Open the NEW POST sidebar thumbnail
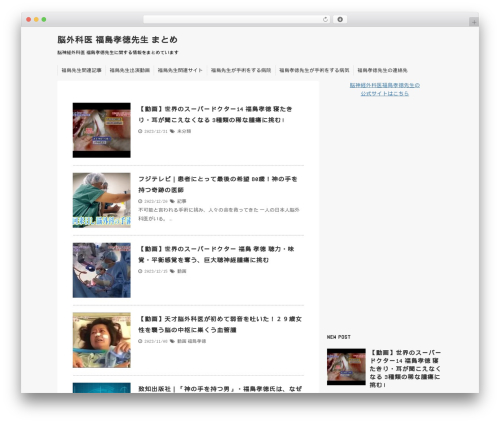The image size is (500, 423). 346,367
